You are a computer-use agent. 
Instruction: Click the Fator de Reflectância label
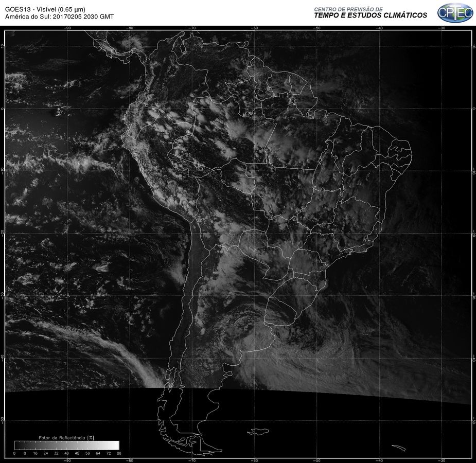click(66, 437)
